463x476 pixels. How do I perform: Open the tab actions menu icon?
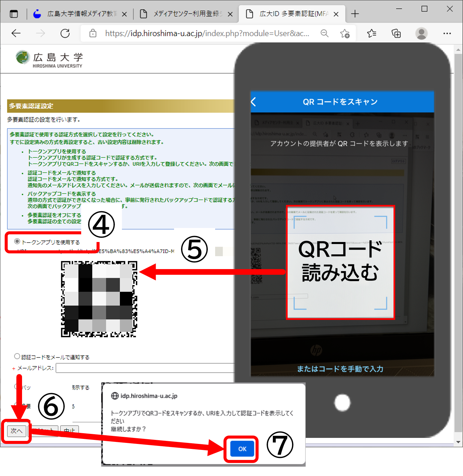14,14
